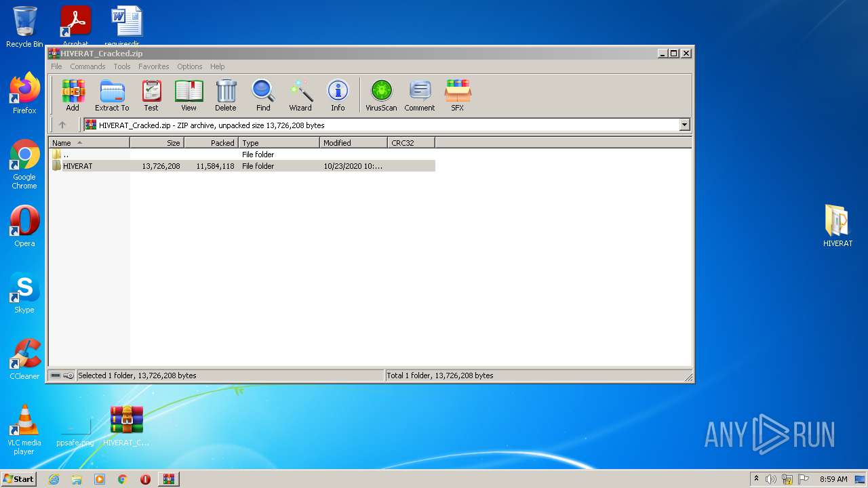Screen dimensions: 868x488
Task: Select the Google Chrome desktop shortcut
Action: (24, 165)
